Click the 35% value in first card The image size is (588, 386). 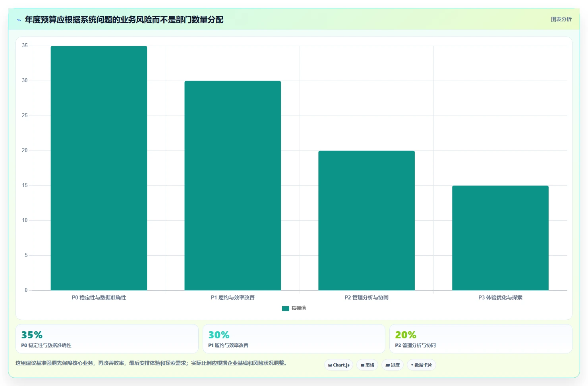tap(32, 335)
